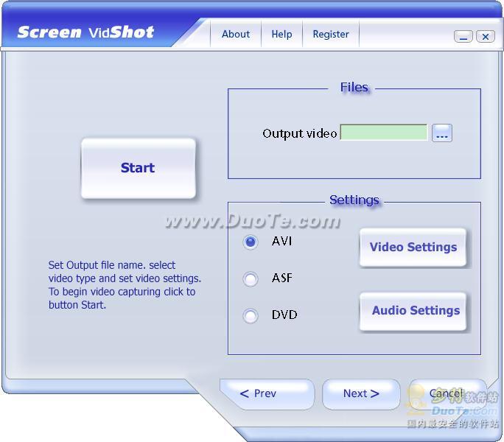Click the Screen VidShot title logo
This screenshot has width=504, height=442.
[85, 32]
